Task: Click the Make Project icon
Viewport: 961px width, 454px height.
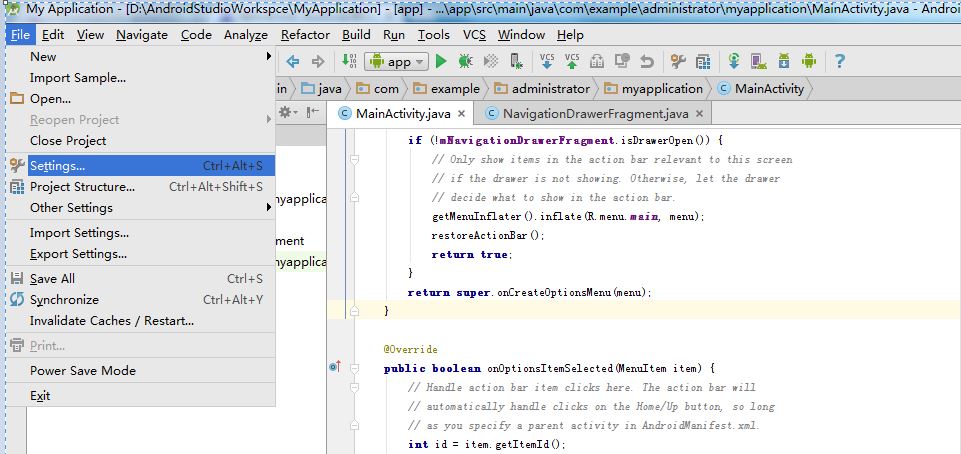Action: [x=349, y=61]
